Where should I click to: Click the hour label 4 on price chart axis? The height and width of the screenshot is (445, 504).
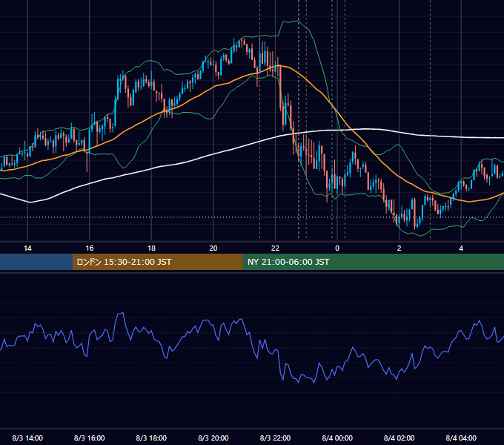tap(461, 248)
